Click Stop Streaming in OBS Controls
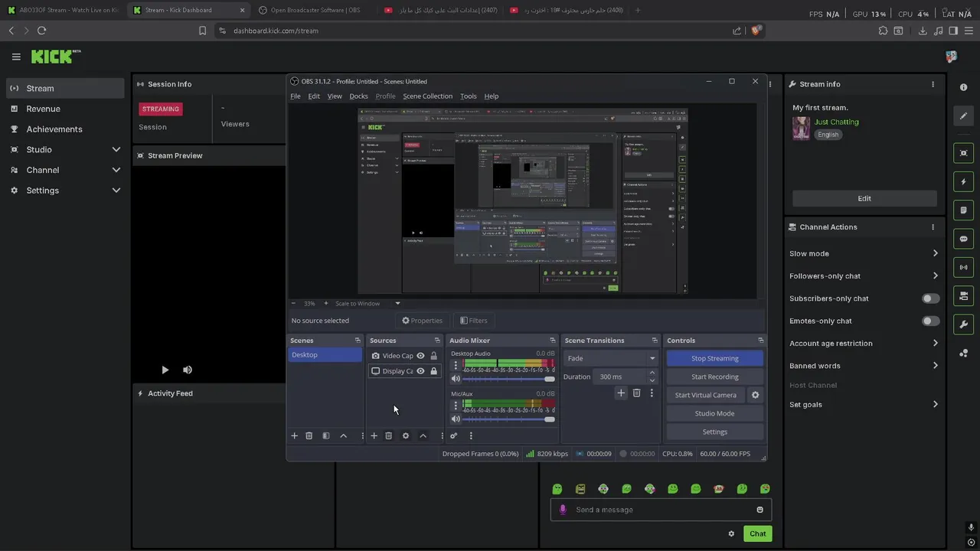980x551 pixels. pos(715,358)
